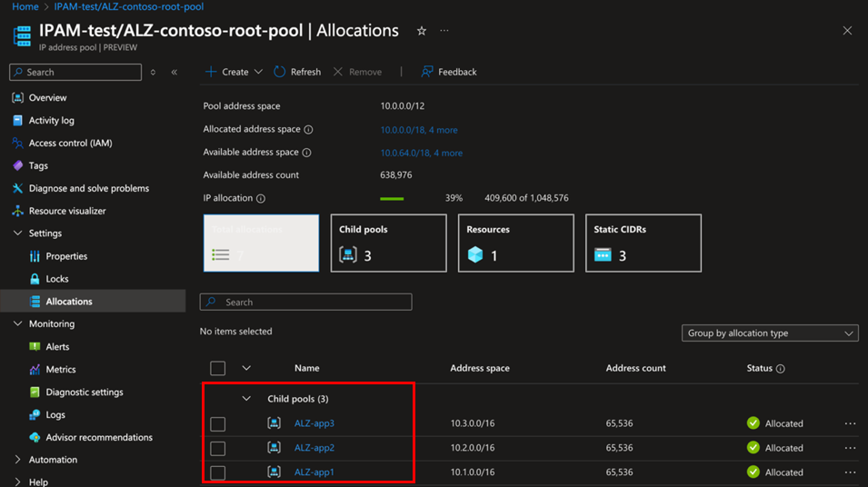Click the sidebar Search field

click(x=75, y=72)
